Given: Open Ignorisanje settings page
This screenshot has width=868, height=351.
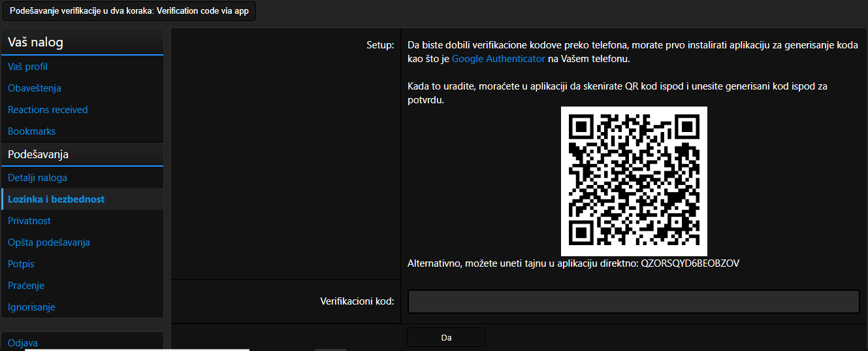Looking at the screenshot, I should [x=31, y=307].
